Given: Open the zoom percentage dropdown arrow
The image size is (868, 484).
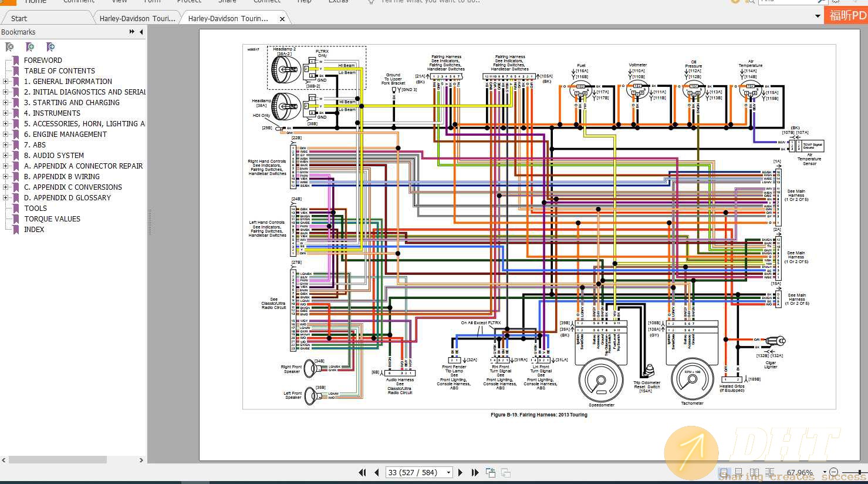Looking at the screenshot, I should coord(824,472).
